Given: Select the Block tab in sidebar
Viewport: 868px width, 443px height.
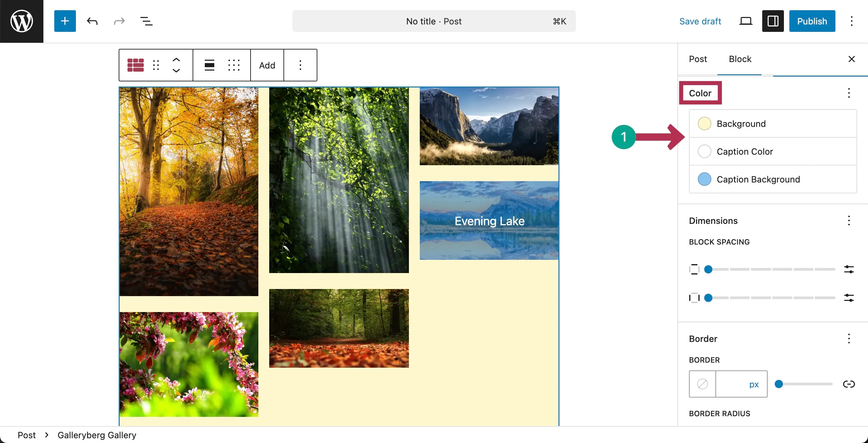Looking at the screenshot, I should [x=740, y=59].
